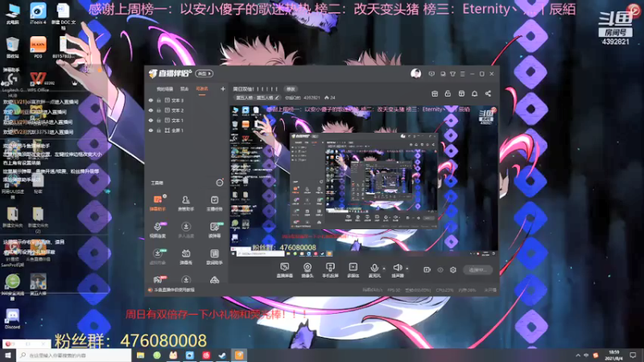Click the streamer avatar in title bar
Screen dimensions: 644x362
pyautogui.click(x=415, y=74)
